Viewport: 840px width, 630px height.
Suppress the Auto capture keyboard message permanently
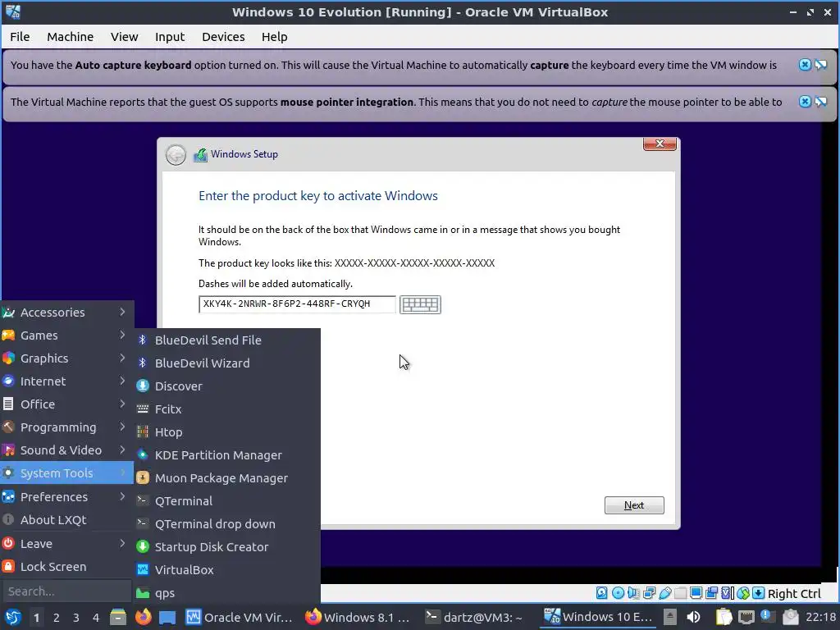[x=820, y=65]
